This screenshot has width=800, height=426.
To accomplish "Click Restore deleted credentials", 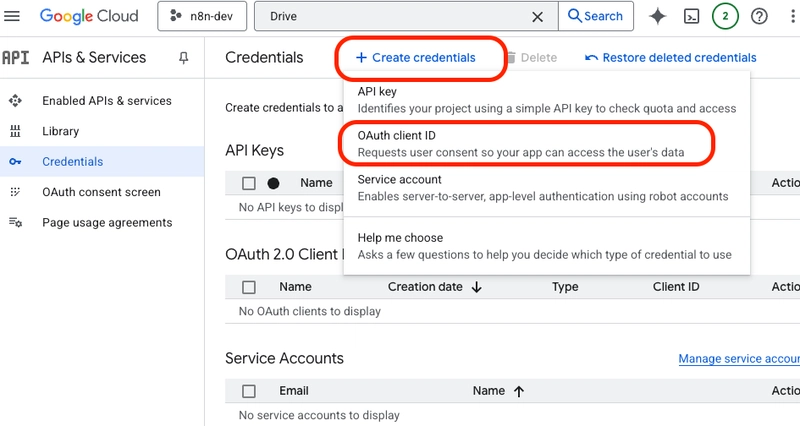I will point(670,58).
